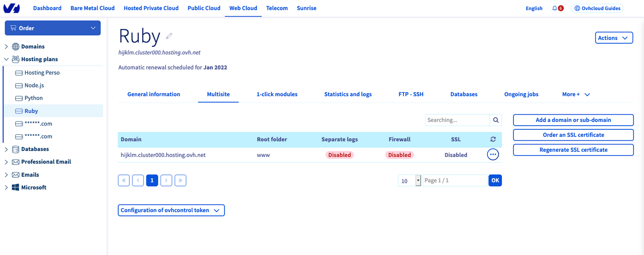Open the three-dot actions menu for hijklm domain
Viewport: 644px width, 255px height.
[x=493, y=155]
